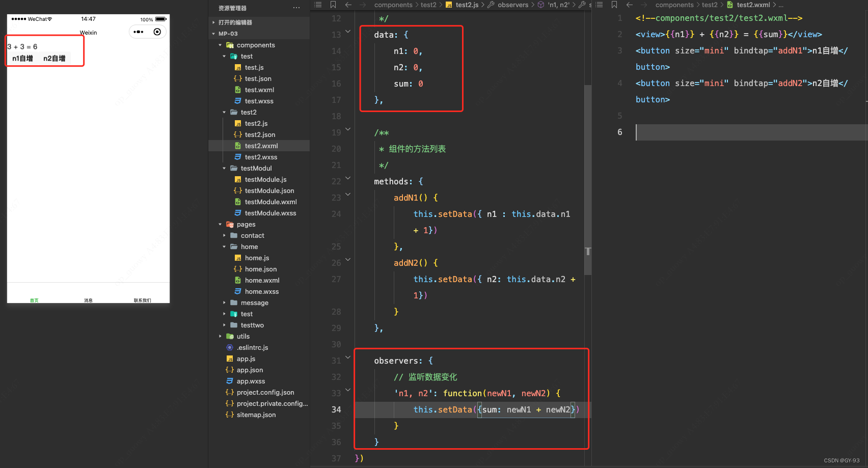Place cursor on line 6 of test2.wxml
This screenshot has height=468, width=868.
click(751, 132)
